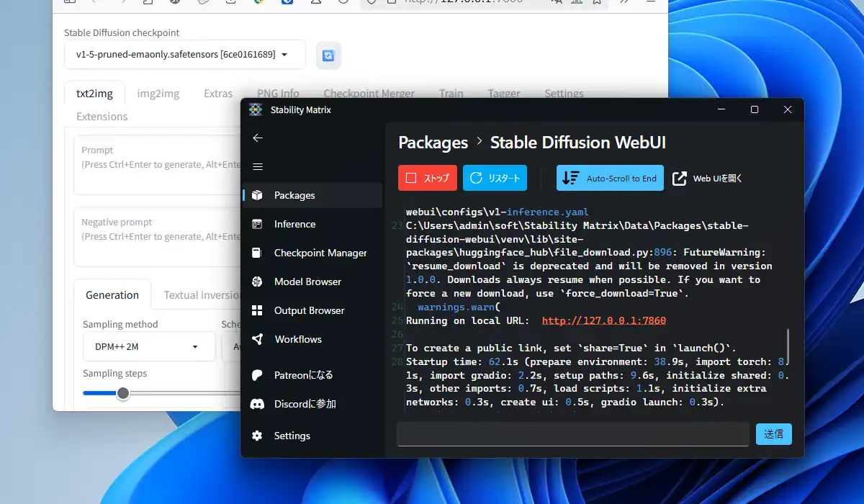Click the Discord join icon
The image size is (864, 504).
click(258, 404)
